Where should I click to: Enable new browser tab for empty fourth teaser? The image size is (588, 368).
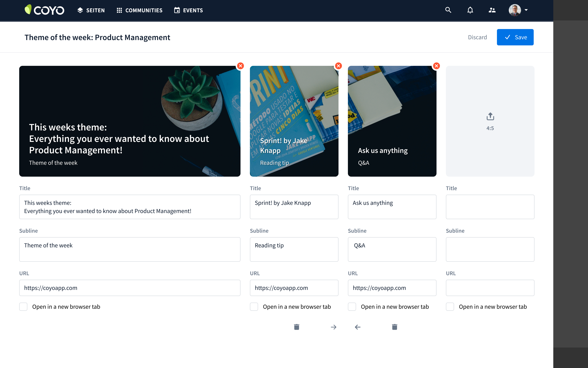tap(450, 307)
